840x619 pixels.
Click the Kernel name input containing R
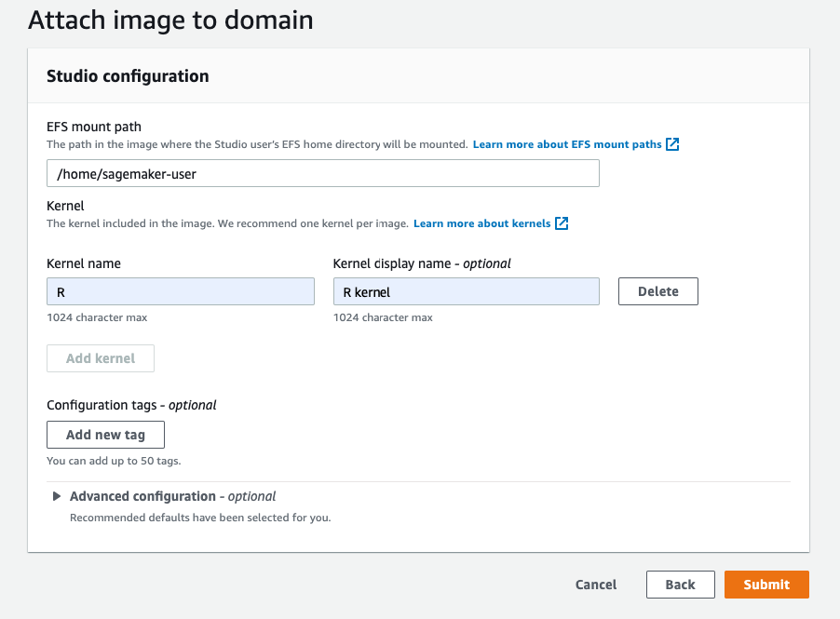[181, 291]
